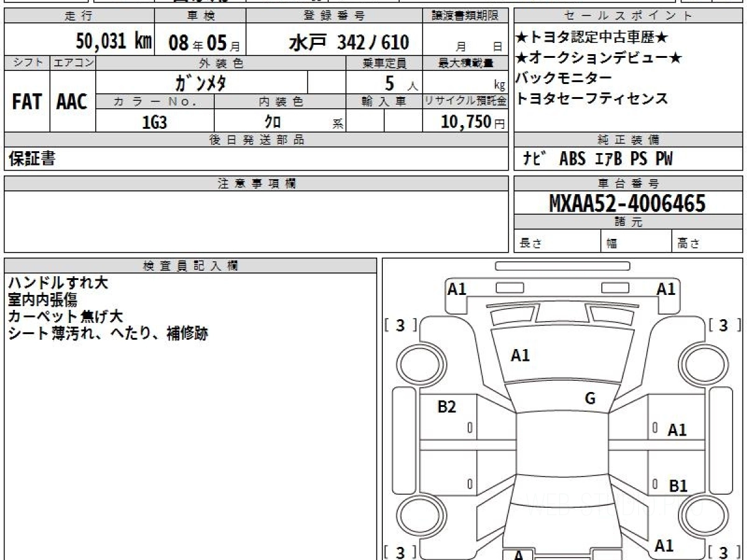Select トヨタセーフティセンス line
The width and height of the screenshot is (747, 560).
[592, 98]
